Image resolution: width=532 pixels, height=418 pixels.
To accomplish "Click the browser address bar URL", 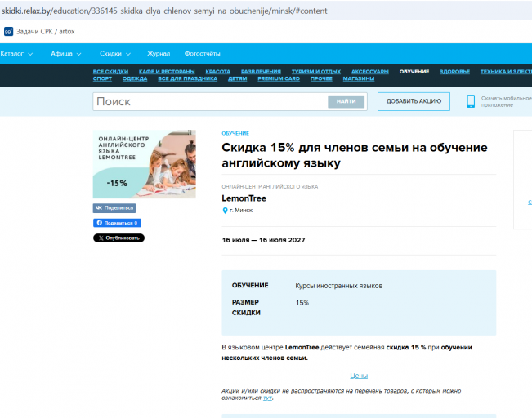I will [164, 11].
